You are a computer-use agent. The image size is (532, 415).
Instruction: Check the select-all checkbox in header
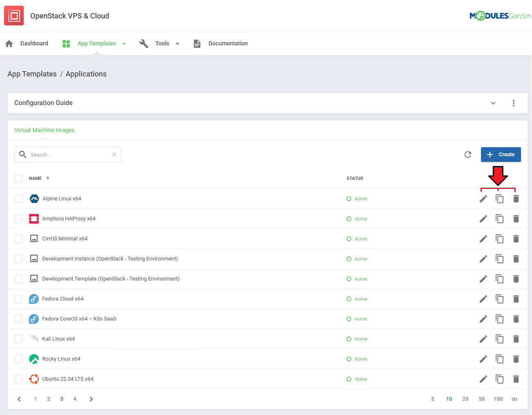pyautogui.click(x=18, y=179)
